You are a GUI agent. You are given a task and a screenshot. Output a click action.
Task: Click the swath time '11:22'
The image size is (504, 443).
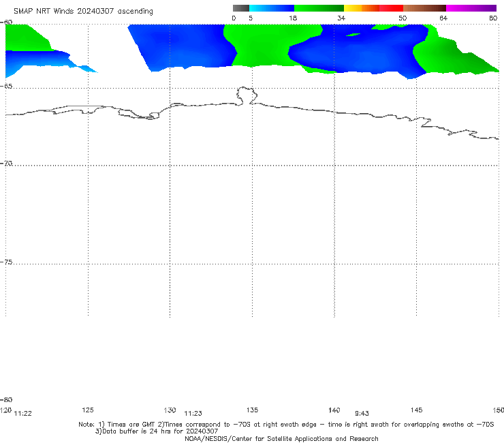[23, 414]
